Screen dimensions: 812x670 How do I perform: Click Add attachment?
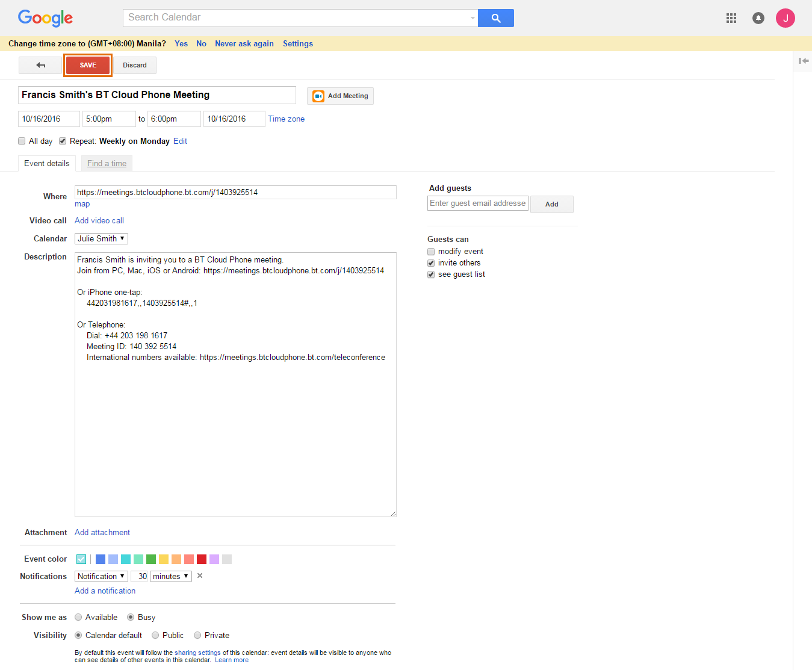[x=102, y=533]
